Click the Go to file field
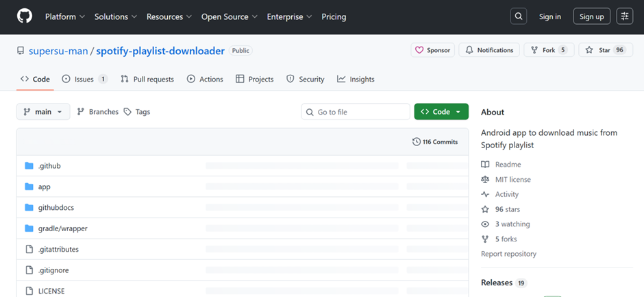The height and width of the screenshot is (297, 644). pos(356,112)
